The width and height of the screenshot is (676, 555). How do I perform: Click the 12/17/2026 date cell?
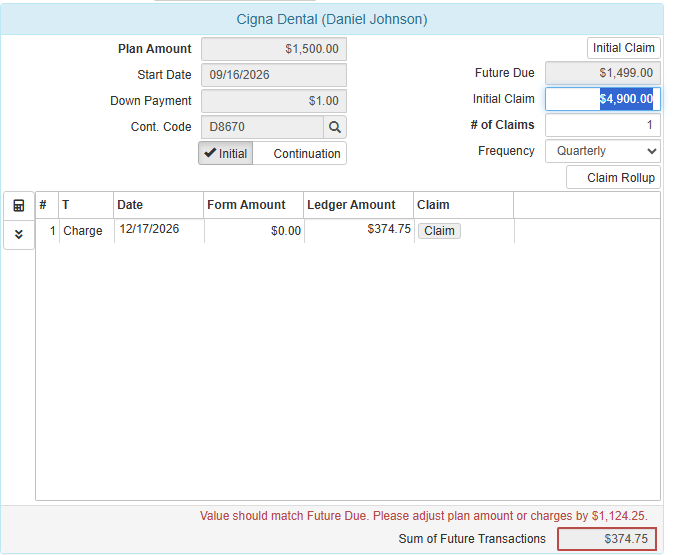click(159, 231)
